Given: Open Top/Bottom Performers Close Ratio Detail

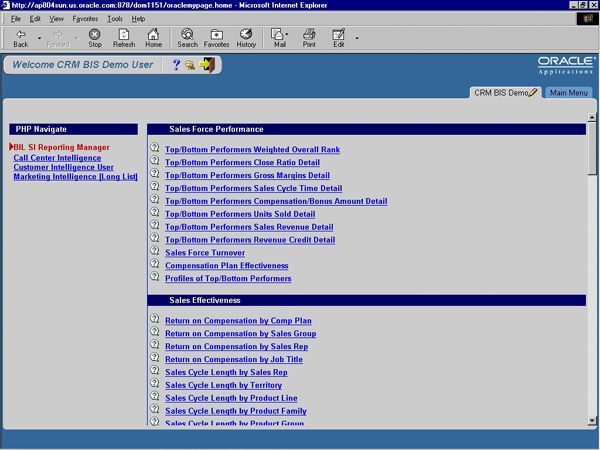Looking at the screenshot, I should point(242,162).
